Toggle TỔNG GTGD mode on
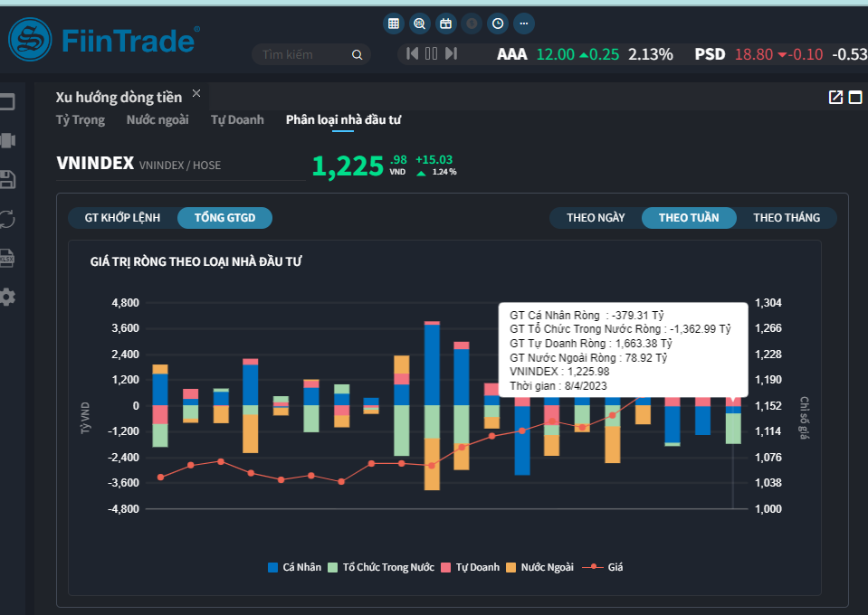The image size is (868, 615). pos(224,217)
